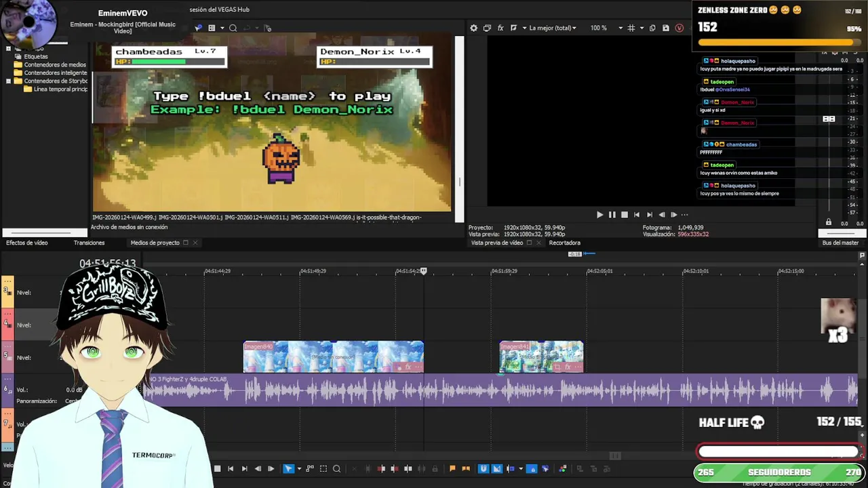Toggle preview on external monitor

click(487, 28)
